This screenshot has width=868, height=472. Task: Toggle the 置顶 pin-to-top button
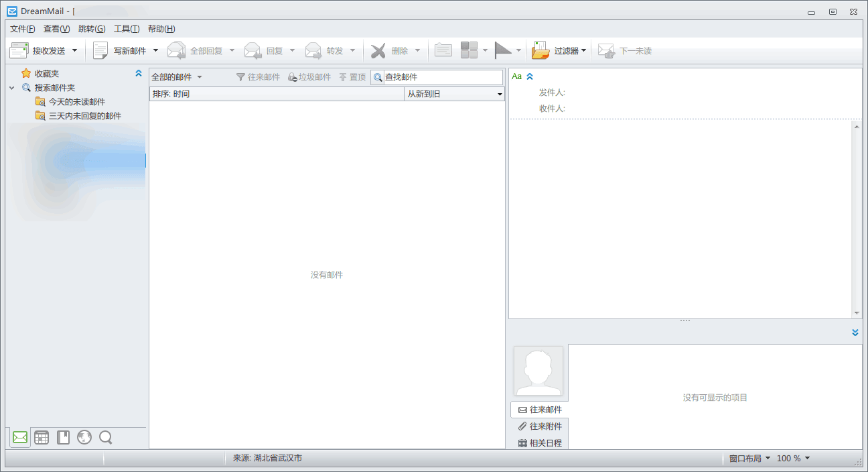(x=352, y=77)
